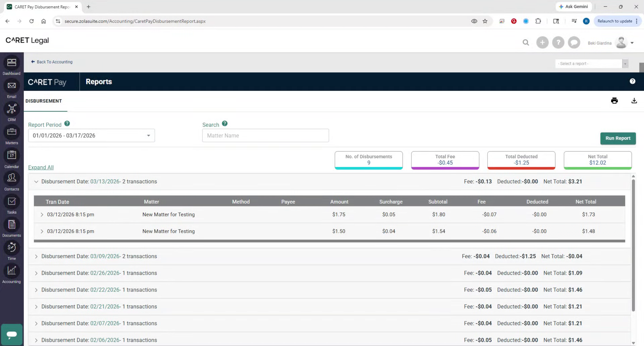
Task: Click the Tran Date column header
Action: pyautogui.click(x=57, y=202)
